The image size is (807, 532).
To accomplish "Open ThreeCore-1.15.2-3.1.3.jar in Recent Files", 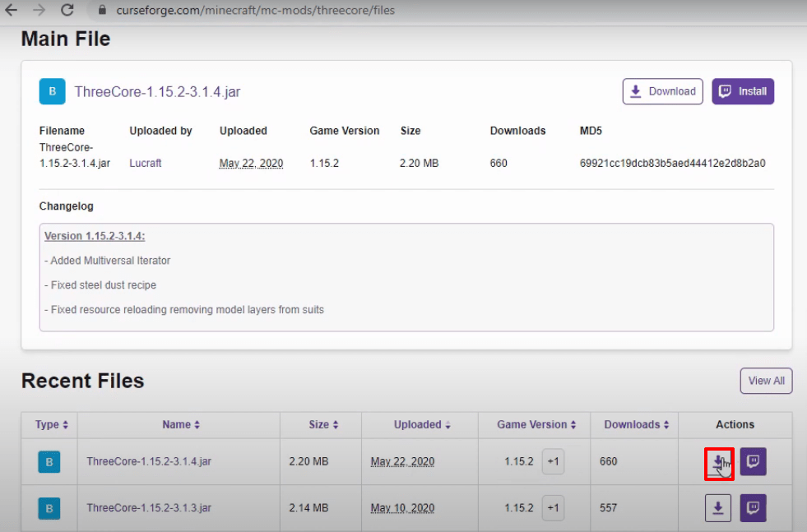I will point(149,508).
